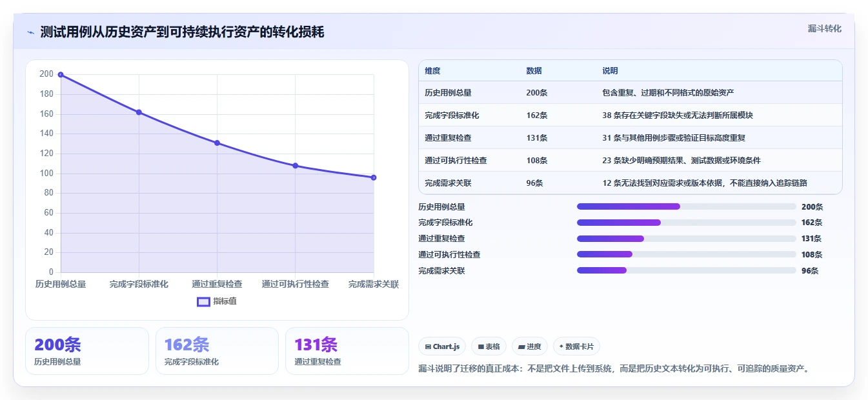Click x-axis label 完成字段标准化
Viewport: 868px width, 400px height.
(x=139, y=284)
